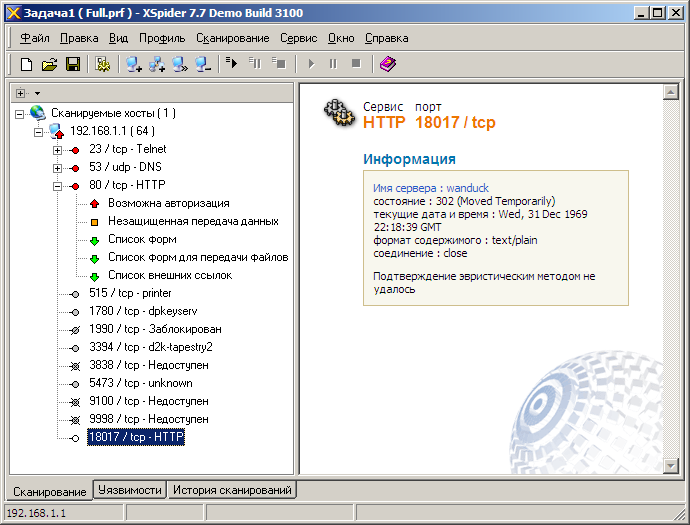The image size is (690, 525).
Task: Click the red dot beside 23 / tcp - Telnet
Action: pyautogui.click(x=75, y=151)
